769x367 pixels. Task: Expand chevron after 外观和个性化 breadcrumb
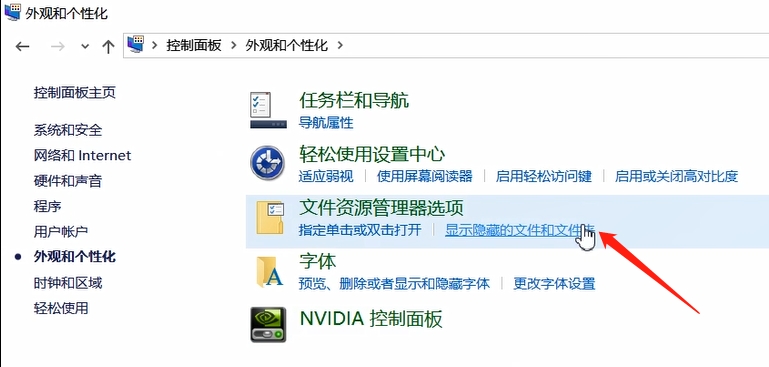(339, 46)
